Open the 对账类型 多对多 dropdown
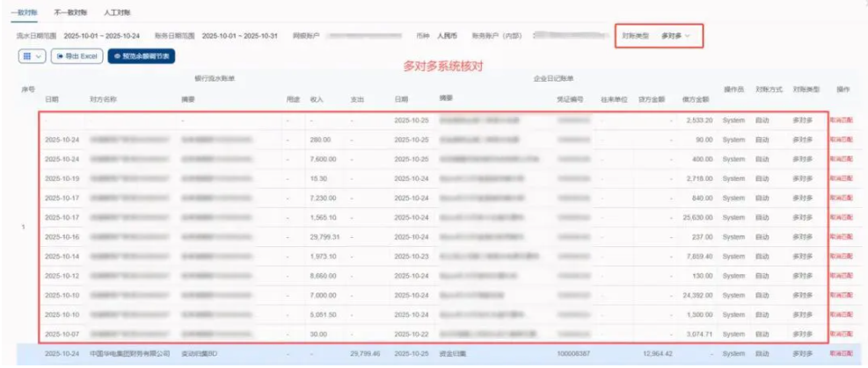This screenshot has height=368, width=868. [x=675, y=36]
